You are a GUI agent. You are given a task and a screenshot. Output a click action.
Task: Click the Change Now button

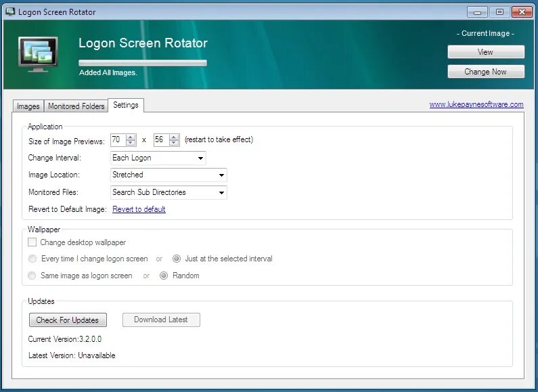(486, 72)
